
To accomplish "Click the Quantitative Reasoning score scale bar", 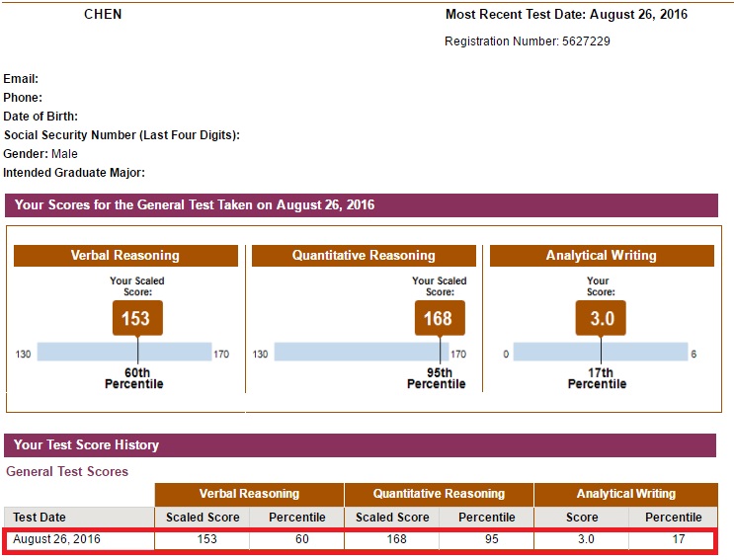I will point(362,352).
